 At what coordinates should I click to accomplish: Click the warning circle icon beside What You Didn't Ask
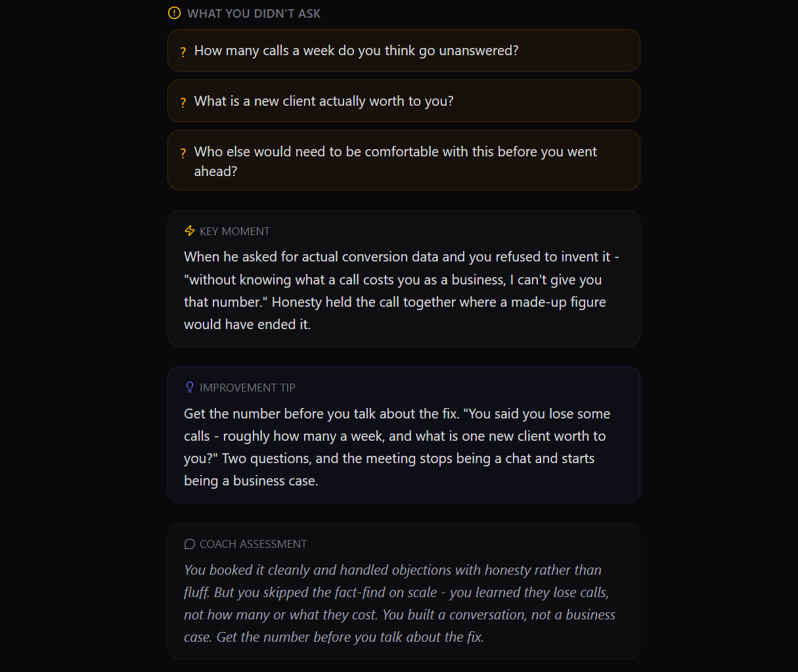[174, 13]
